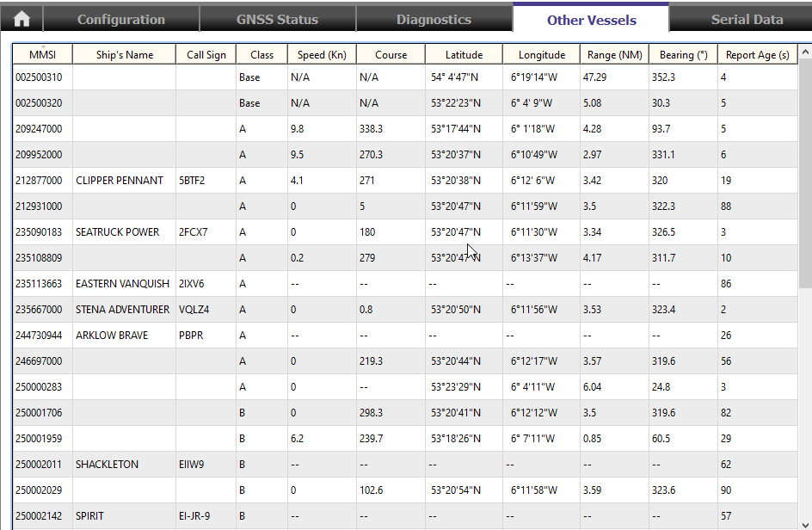Click call sign 2IXV6
812x530 pixels.
click(x=192, y=284)
